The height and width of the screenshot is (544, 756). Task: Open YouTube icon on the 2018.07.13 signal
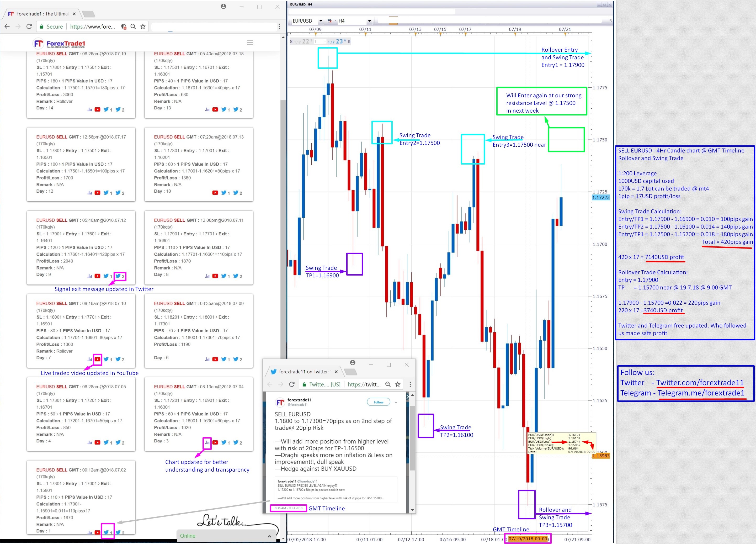click(x=215, y=193)
